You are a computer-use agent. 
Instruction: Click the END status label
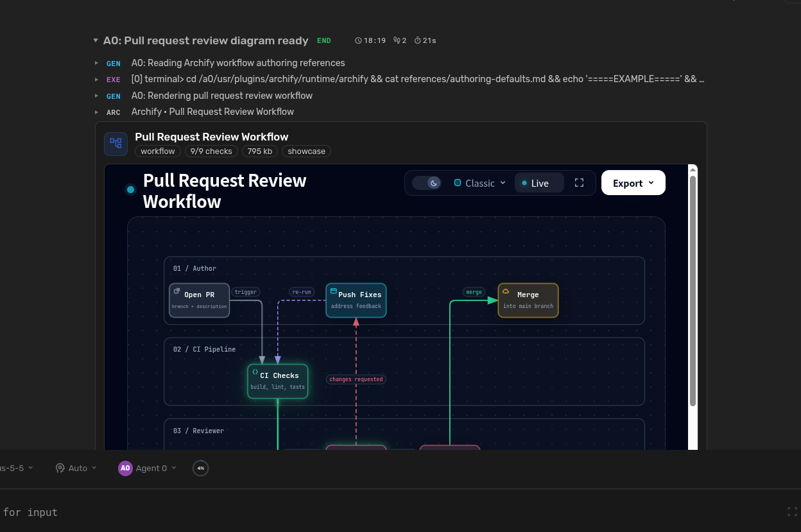[x=324, y=40]
